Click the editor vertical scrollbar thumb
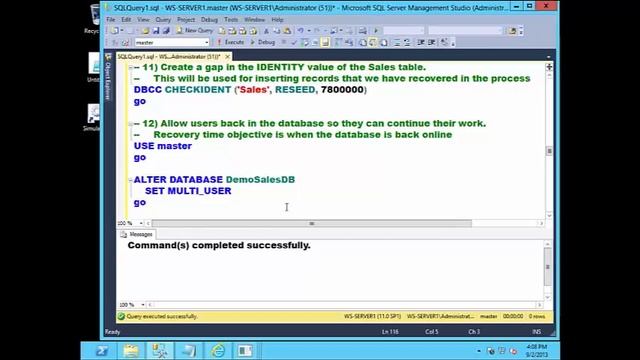The height and width of the screenshot is (360, 640). (549, 151)
